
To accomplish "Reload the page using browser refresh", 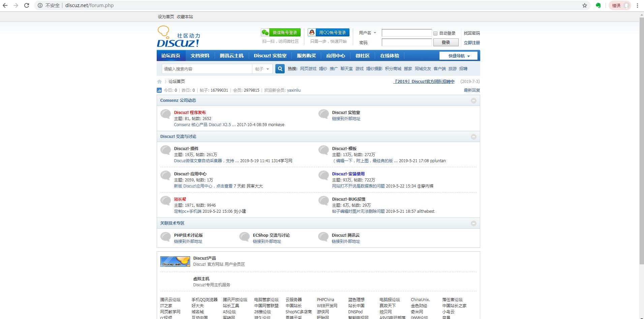I will tap(27, 5).
